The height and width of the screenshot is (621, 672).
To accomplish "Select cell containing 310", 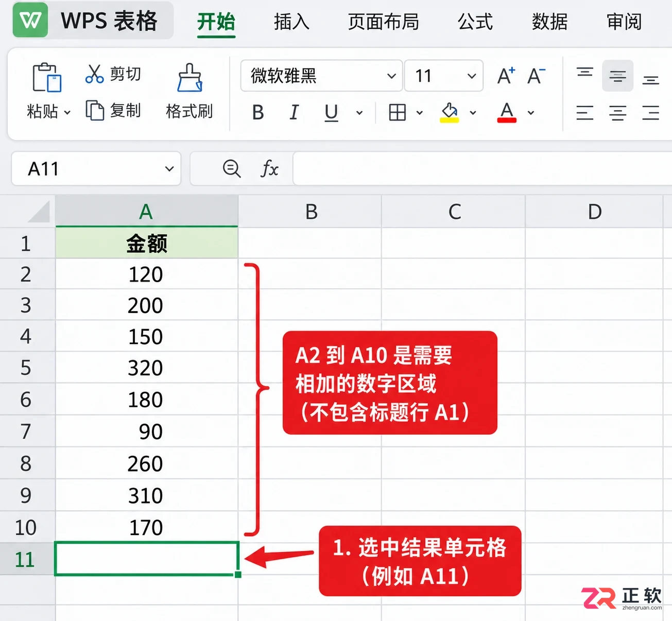I will (147, 495).
